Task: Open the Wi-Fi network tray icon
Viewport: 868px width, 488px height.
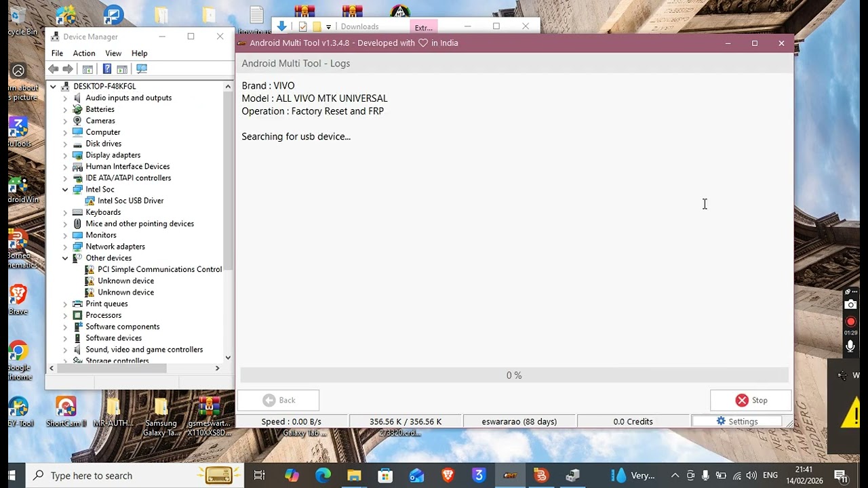Action: click(x=737, y=476)
